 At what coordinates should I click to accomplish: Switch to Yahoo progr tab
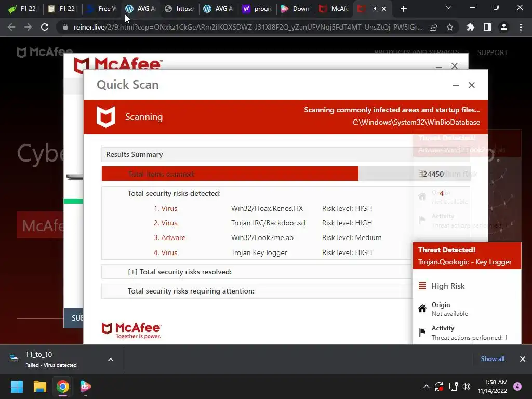tap(257, 9)
